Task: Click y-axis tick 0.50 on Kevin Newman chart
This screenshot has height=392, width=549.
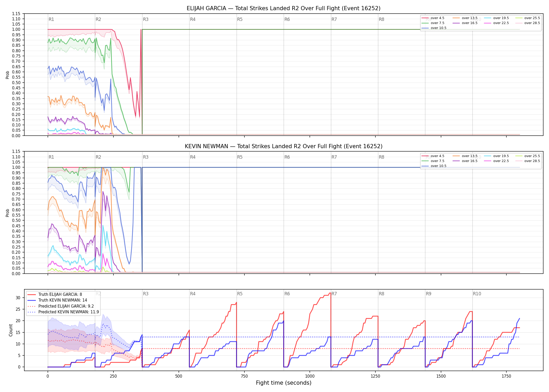Action: tap(16, 221)
